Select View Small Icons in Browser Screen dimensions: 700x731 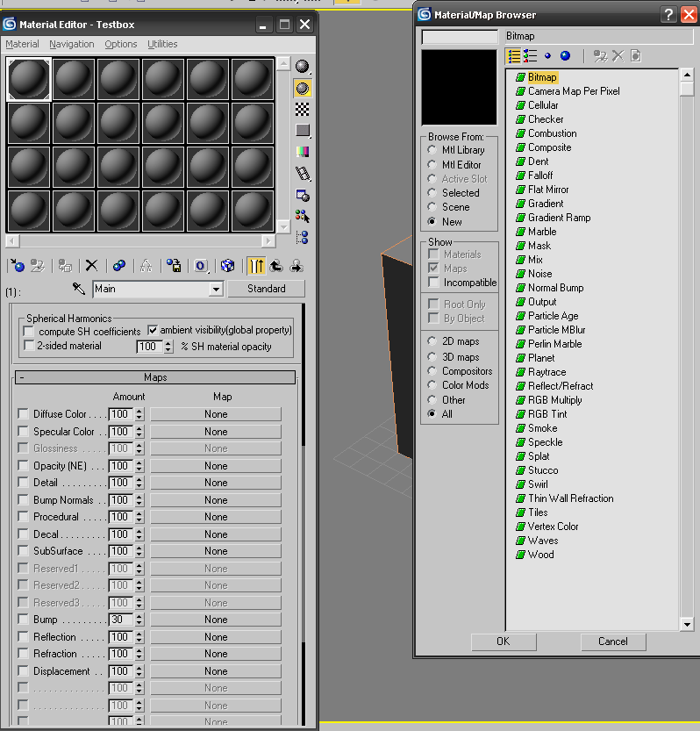pos(547,56)
